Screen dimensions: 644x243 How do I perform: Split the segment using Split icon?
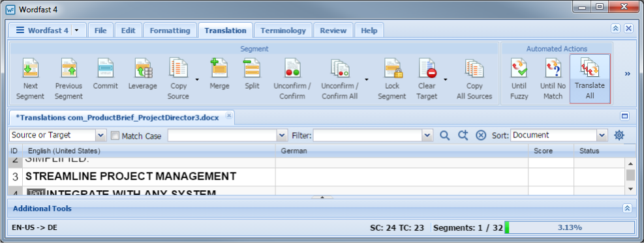[x=252, y=68]
